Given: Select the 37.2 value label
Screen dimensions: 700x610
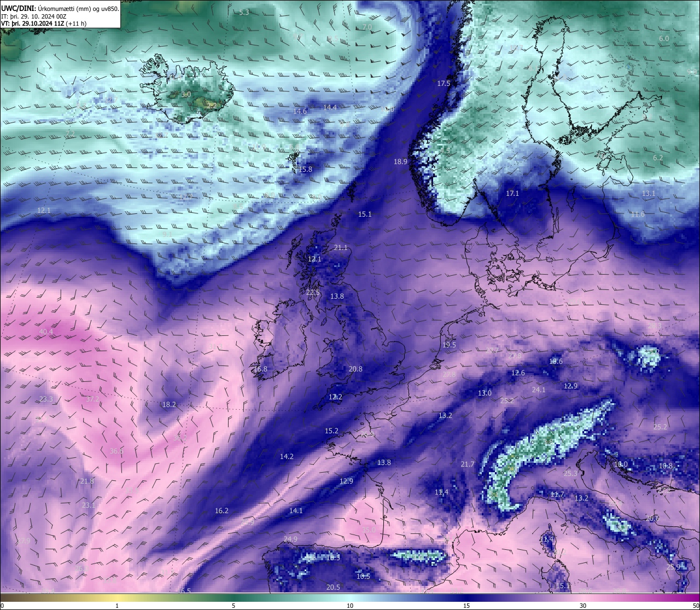Looking at the screenshot, I should click(x=92, y=399).
